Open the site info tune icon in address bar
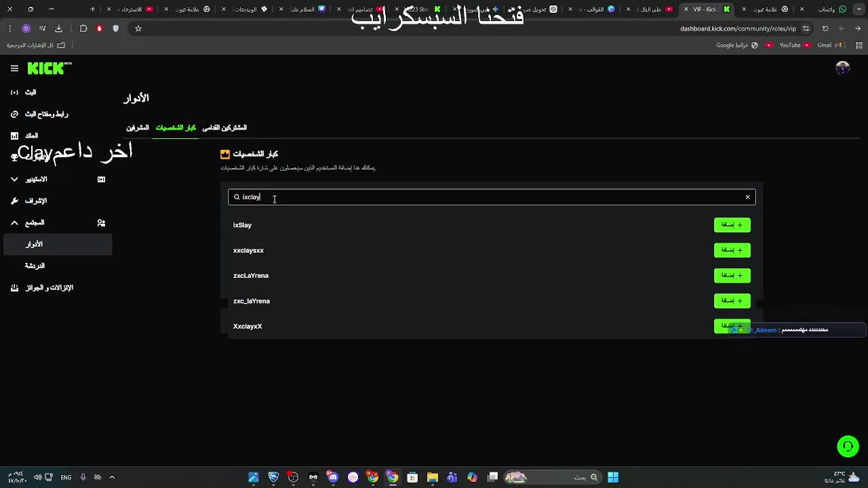Viewport: 868px width, 488px height. (806, 28)
